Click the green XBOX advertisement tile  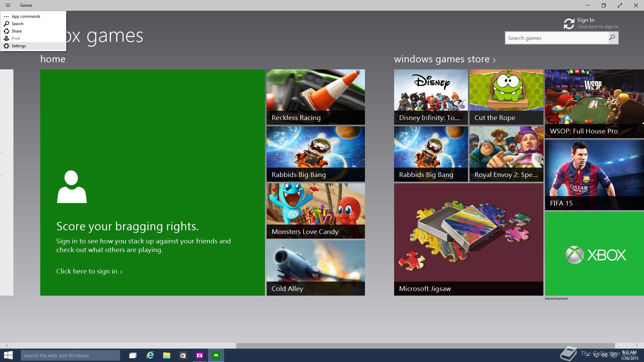594,254
